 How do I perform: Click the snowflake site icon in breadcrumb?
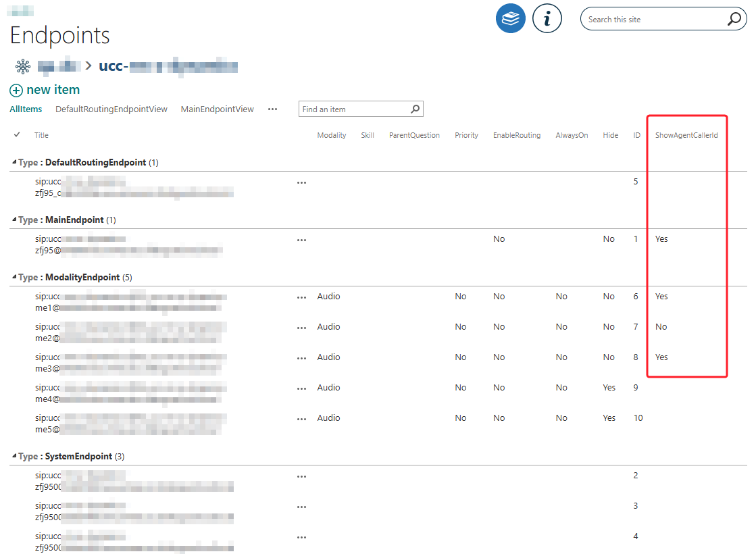click(x=24, y=66)
